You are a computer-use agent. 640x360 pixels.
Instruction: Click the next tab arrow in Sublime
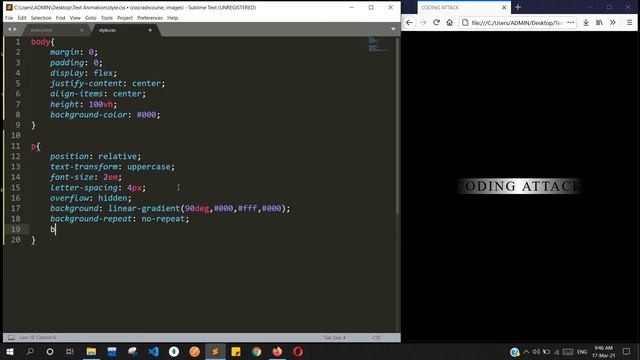click(x=15, y=29)
